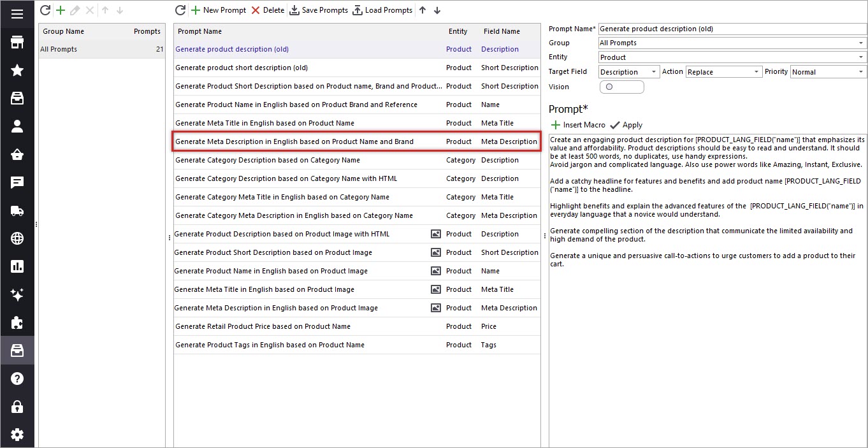Select Generate Product Name in English based on Brand and Reference
Image resolution: width=868 pixels, height=448 pixels.
pos(357,105)
